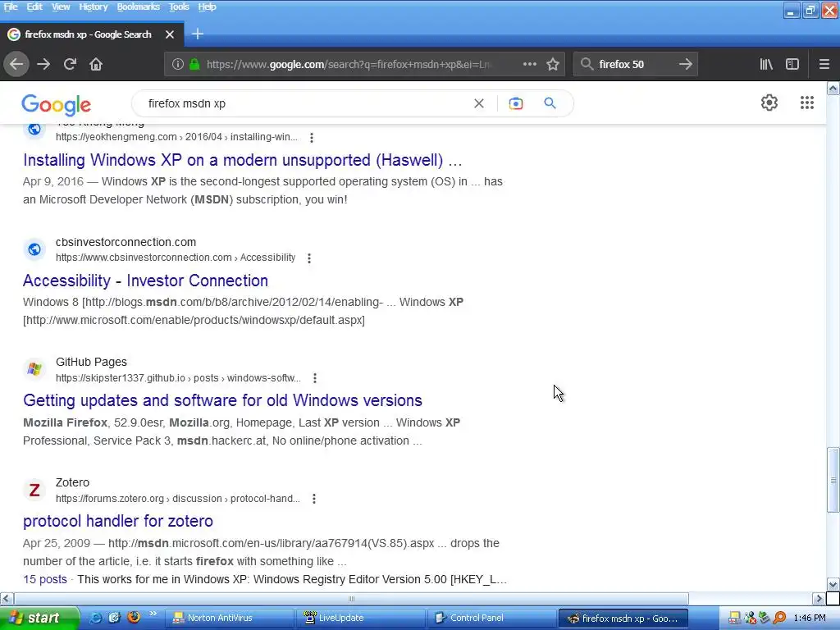The image size is (840, 630).
Task: Switch to LiveUpdate taskbar window
Action: tap(361, 618)
